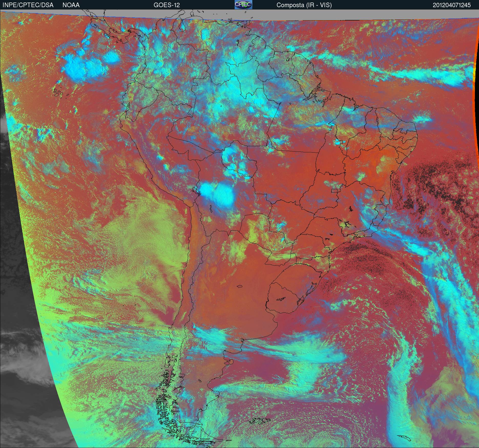Image resolution: width=479 pixels, height=448 pixels.
Task: Click the Composta (IR - VIS) title
Action: click(304, 5)
